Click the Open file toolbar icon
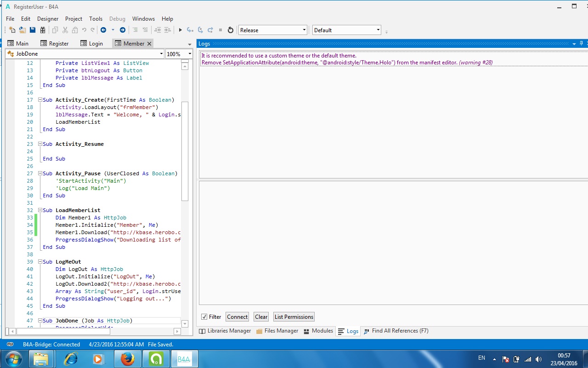Screen dimensions: 588x368 (22, 30)
